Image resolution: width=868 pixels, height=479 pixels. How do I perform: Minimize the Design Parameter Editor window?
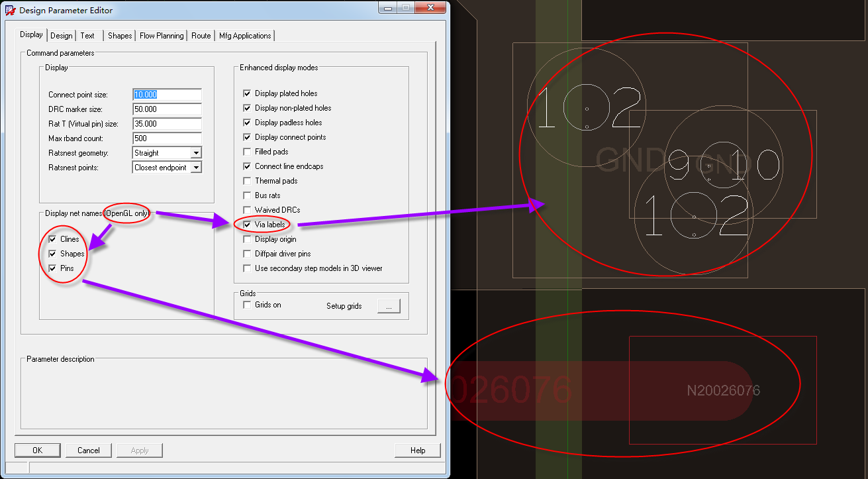pos(387,9)
